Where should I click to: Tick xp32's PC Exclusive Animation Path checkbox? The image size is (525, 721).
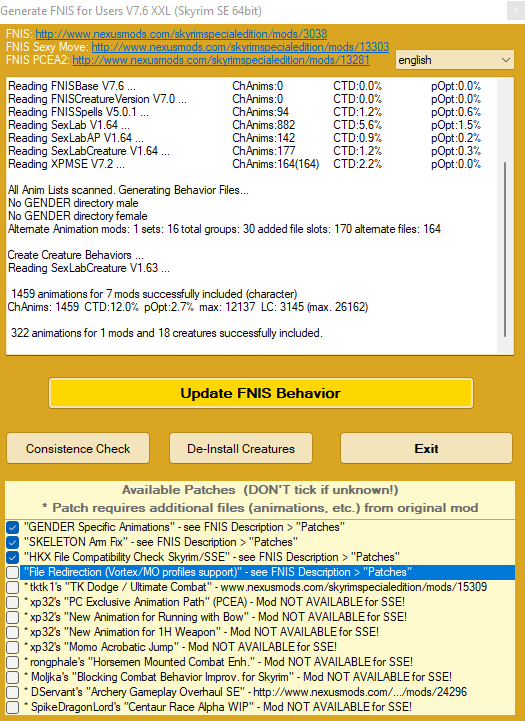(12, 602)
